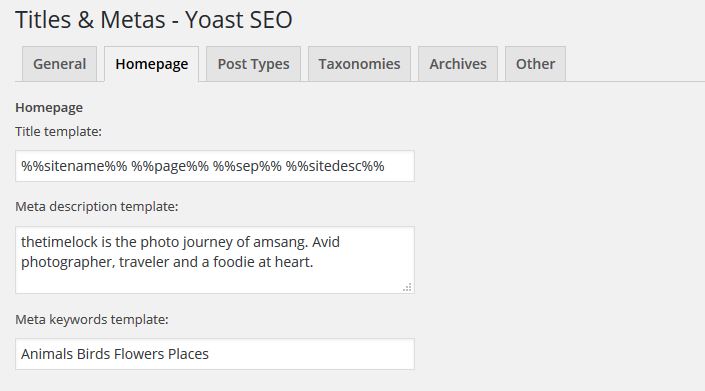Switch to the Other tab
Image resolution: width=705 pixels, height=391 pixels.
coord(535,64)
